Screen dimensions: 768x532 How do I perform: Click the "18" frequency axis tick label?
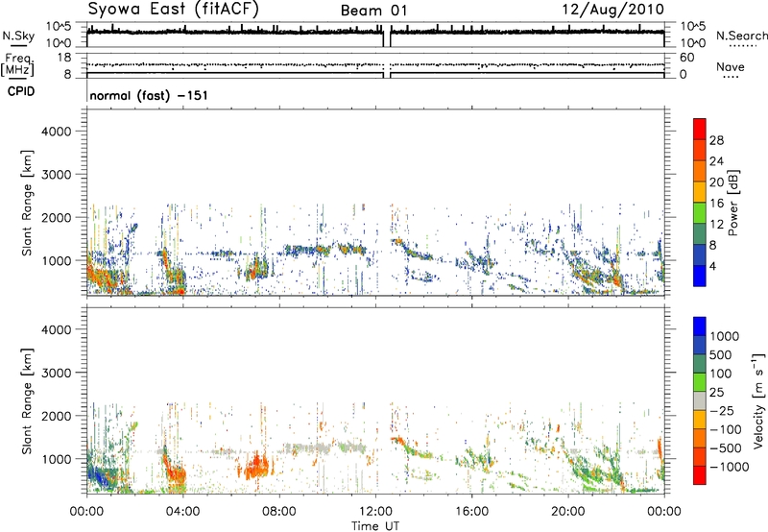pyautogui.click(x=64, y=58)
